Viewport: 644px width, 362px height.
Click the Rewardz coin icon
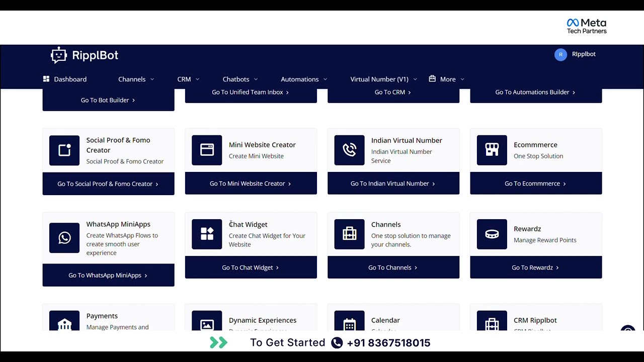click(x=492, y=234)
